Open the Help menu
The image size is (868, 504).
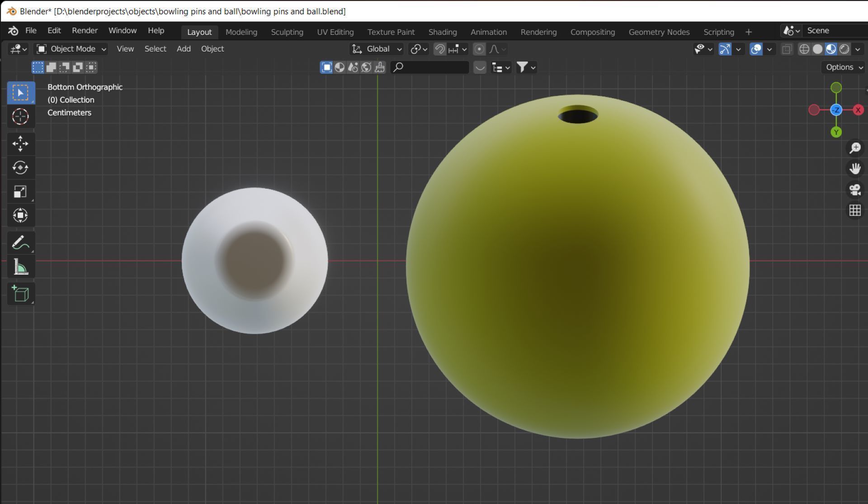pyautogui.click(x=156, y=30)
